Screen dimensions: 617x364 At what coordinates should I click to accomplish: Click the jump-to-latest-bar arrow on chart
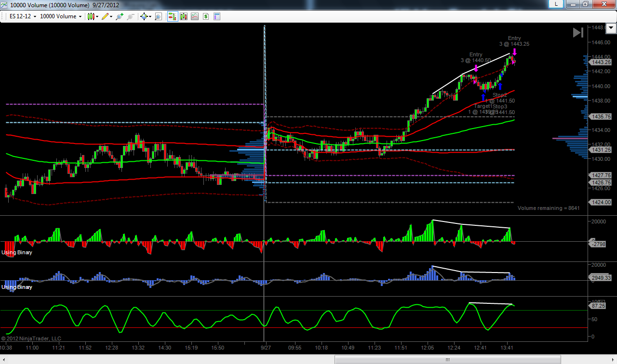pos(578,32)
